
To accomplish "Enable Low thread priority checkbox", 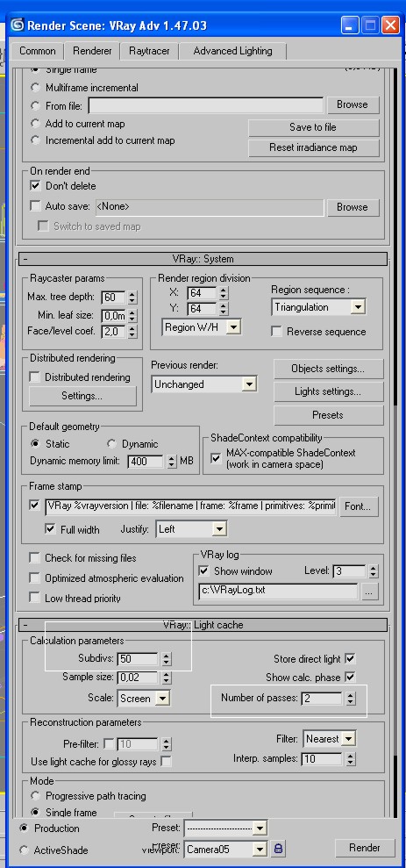I will [x=35, y=598].
